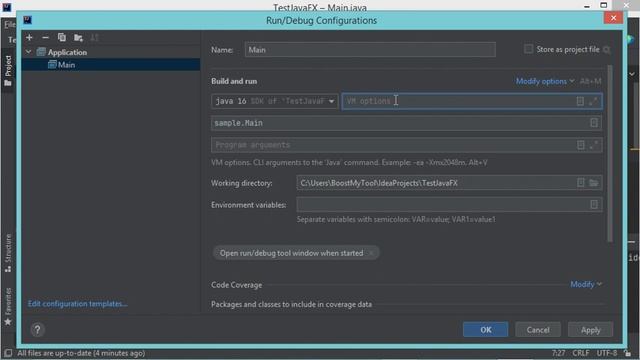The width and height of the screenshot is (640, 360).
Task: Browse for Working directory folder
Action: click(x=594, y=183)
